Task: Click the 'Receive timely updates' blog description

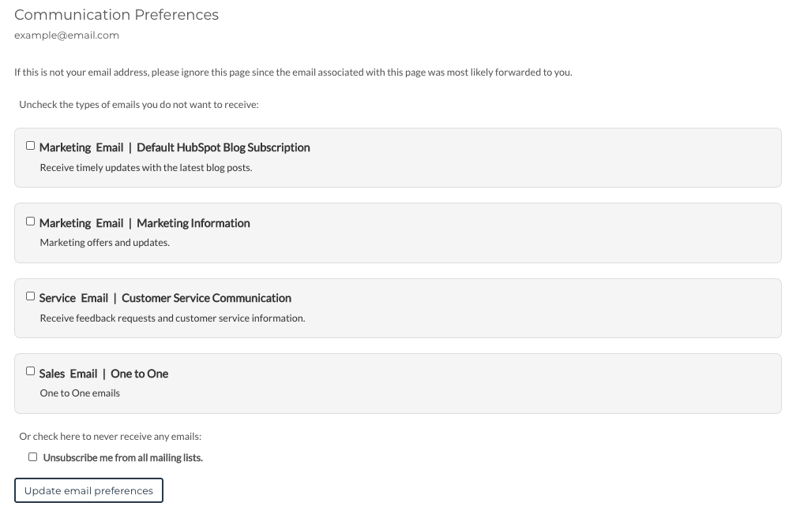Action: pos(145,167)
